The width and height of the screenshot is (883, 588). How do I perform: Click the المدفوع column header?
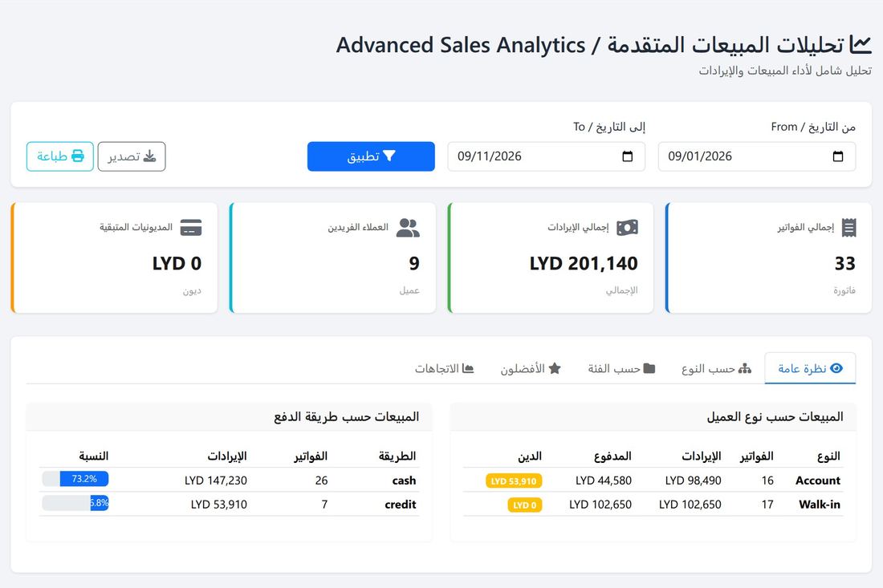(612, 456)
